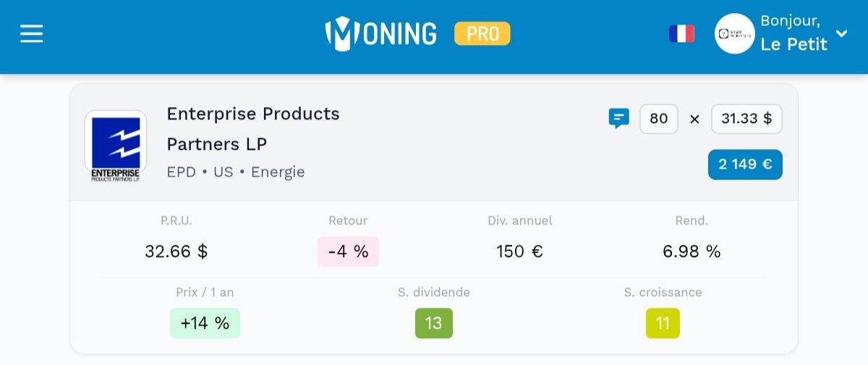Switch language via French flag icon
This screenshot has width=868, height=365.
point(681,33)
